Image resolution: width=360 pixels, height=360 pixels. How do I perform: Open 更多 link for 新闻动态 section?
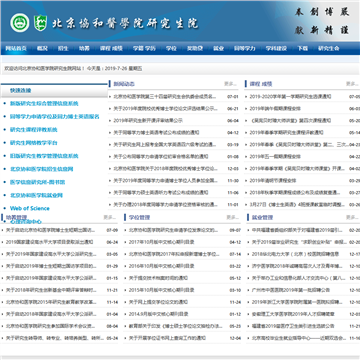230,84
